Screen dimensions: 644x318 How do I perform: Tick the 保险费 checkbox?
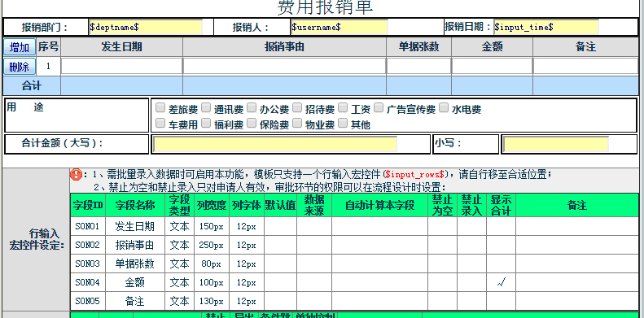point(252,123)
